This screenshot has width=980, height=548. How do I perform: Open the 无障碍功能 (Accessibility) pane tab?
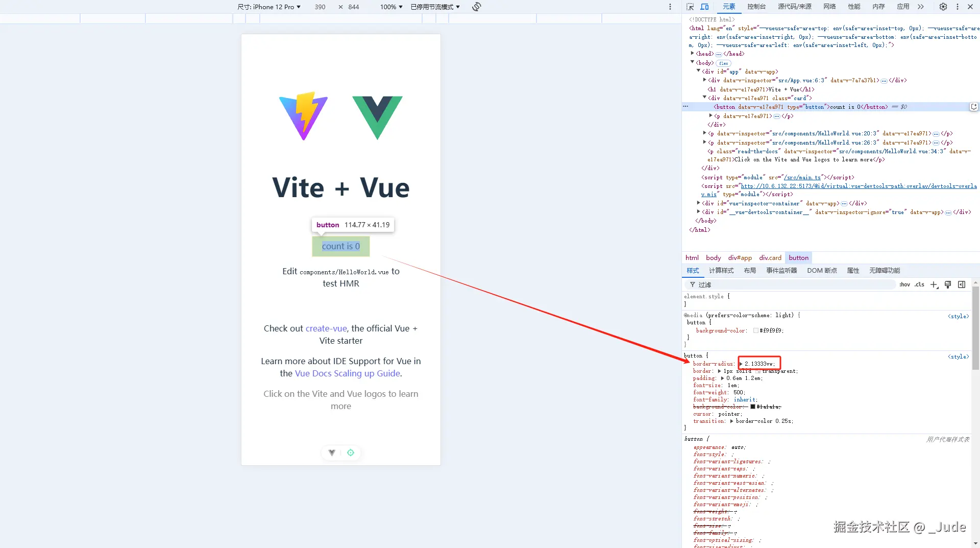pos(885,271)
